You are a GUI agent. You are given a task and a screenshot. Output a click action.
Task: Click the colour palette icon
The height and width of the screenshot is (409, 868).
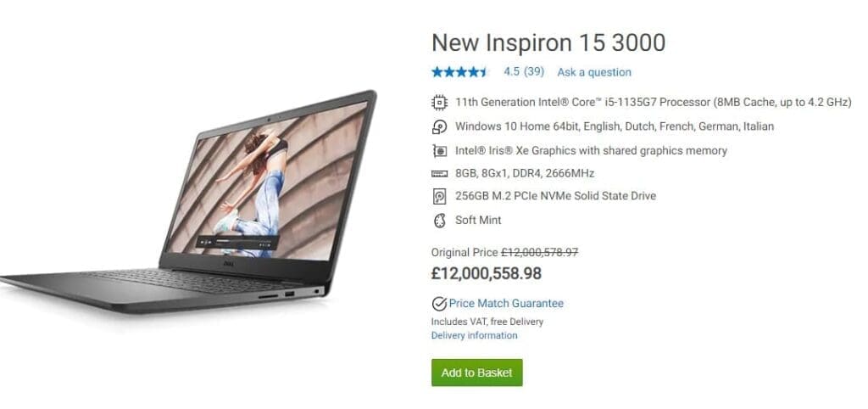click(439, 221)
